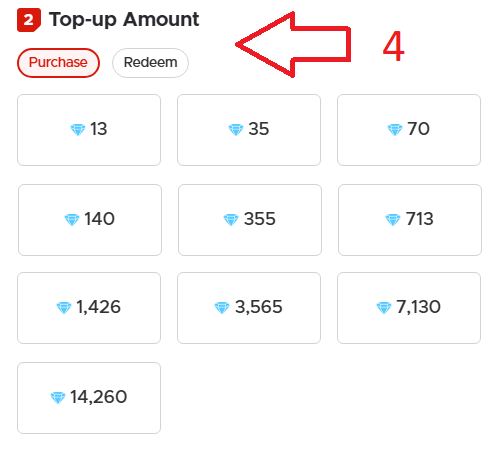This screenshot has height=452, width=498.
Task: Click the diamond icon next to 355
Action: tap(231, 220)
